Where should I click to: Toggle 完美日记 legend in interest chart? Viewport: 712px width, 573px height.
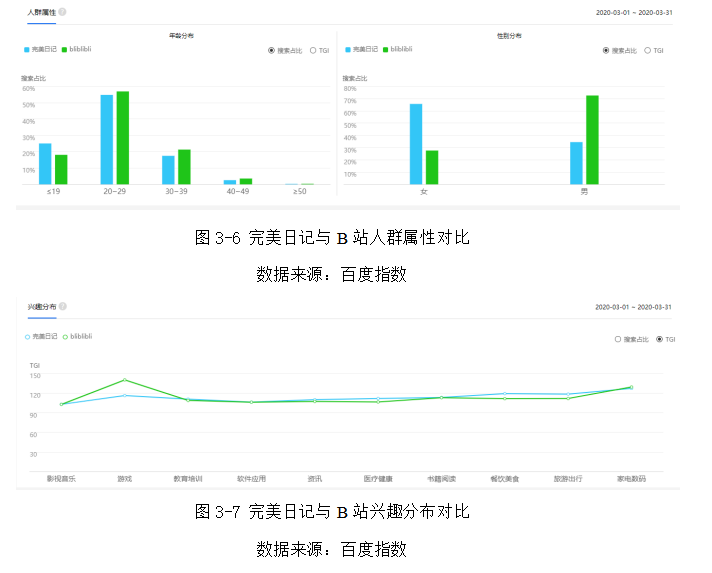click(41, 336)
